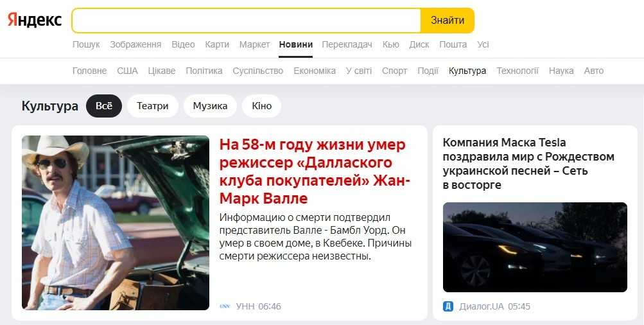Focus the Yandex search input field
The image size is (644, 325).
(247, 20)
